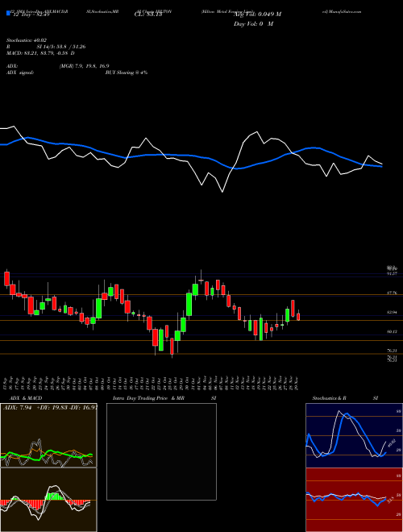This screenshot has width=403, height=532.
Task: Click the '(MGR) 7.9, 19.8, 16.9' values
Action: tap(84, 66)
